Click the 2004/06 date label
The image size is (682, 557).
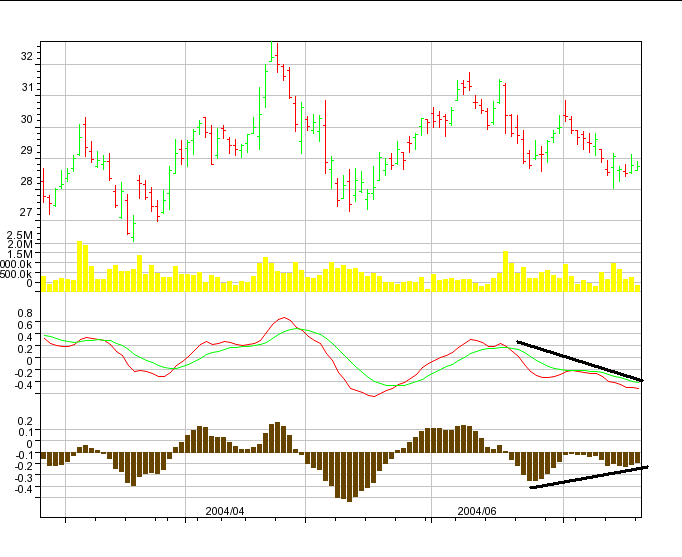pos(477,510)
